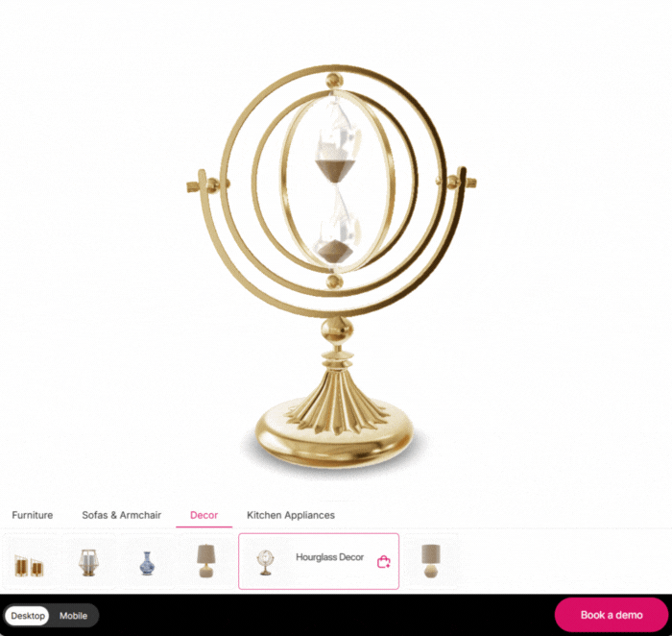Click the right pivot knob on hourglass frame
Viewport: 672px width, 636px height.
453,182
